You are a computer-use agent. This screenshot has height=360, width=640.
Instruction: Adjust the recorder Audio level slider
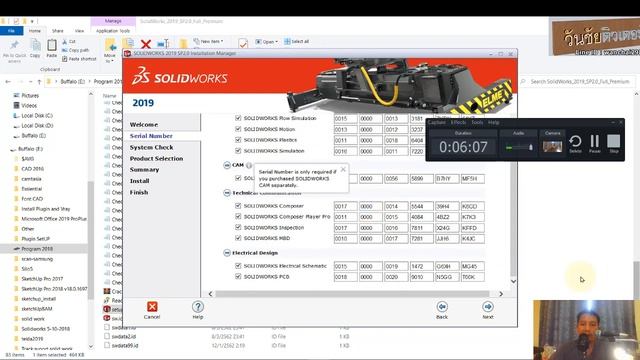(x=519, y=147)
